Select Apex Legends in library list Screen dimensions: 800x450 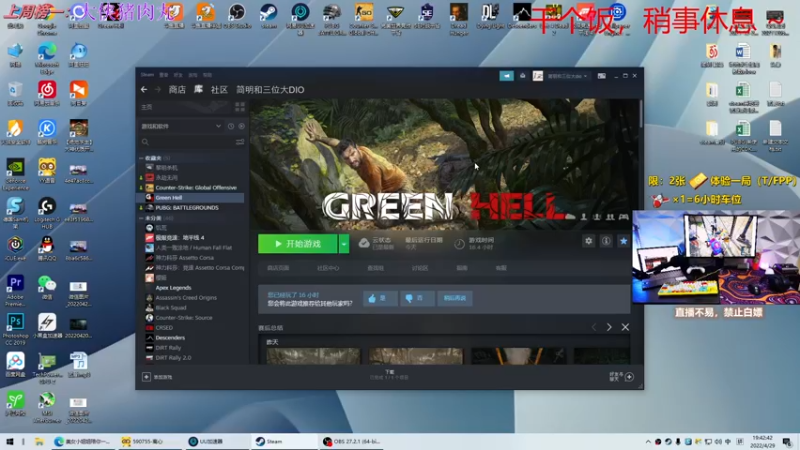tap(173, 288)
